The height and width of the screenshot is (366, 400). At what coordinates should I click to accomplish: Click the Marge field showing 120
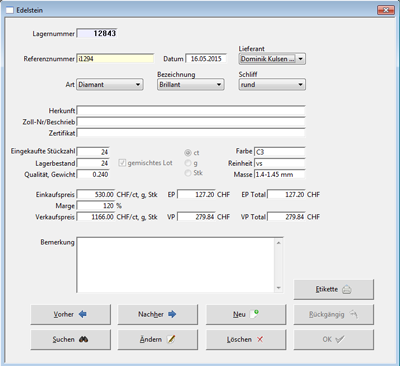(96, 206)
